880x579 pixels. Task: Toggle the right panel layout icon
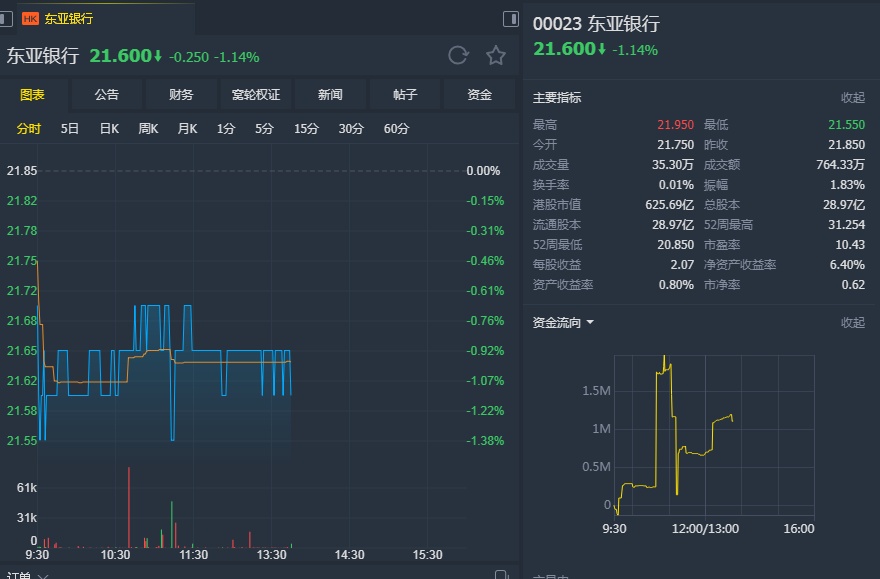511,19
